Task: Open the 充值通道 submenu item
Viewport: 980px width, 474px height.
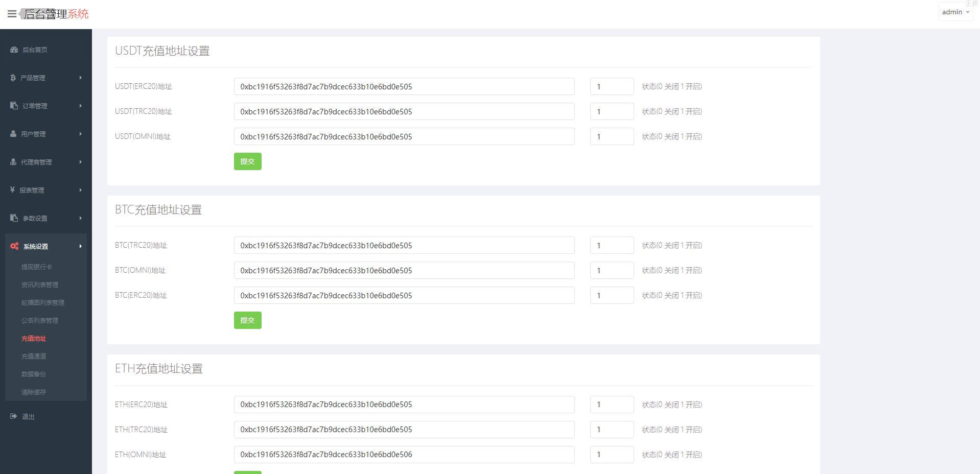Action: [34, 356]
